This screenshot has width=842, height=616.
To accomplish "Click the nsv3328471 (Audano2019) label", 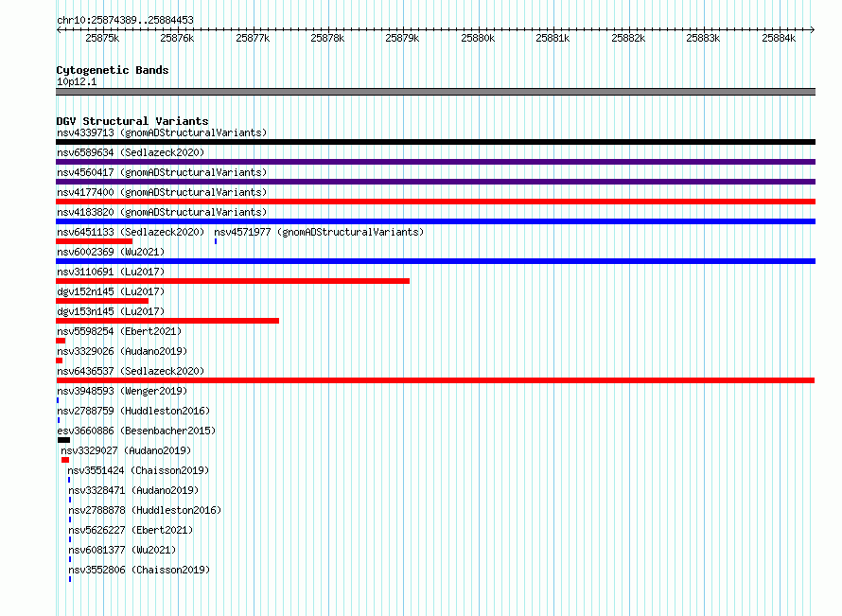I will tap(133, 490).
